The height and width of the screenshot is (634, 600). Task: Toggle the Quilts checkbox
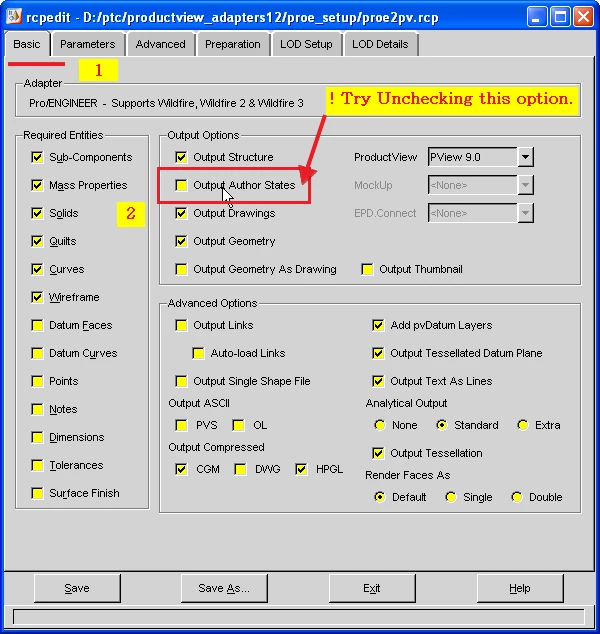[x=37, y=241]
